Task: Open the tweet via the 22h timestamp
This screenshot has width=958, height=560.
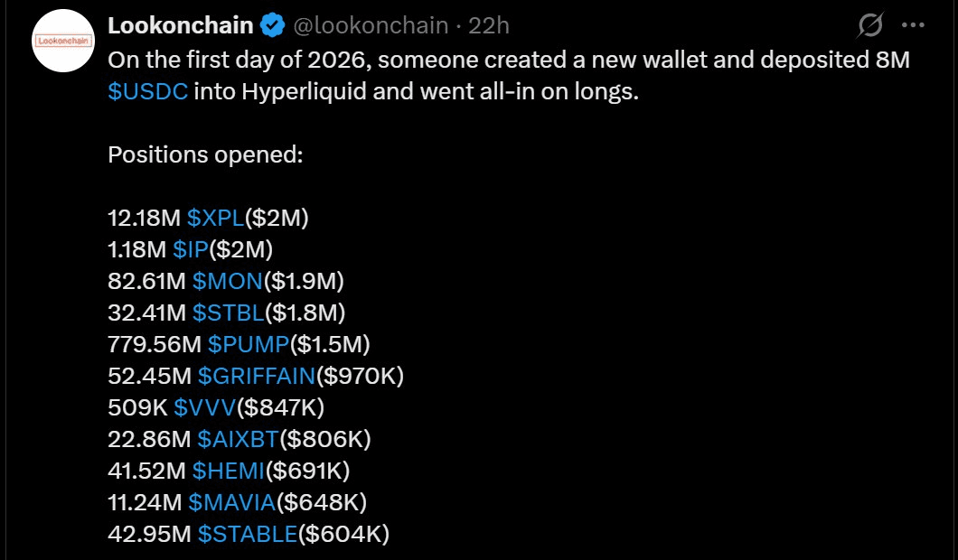Action: click(491, 25)
